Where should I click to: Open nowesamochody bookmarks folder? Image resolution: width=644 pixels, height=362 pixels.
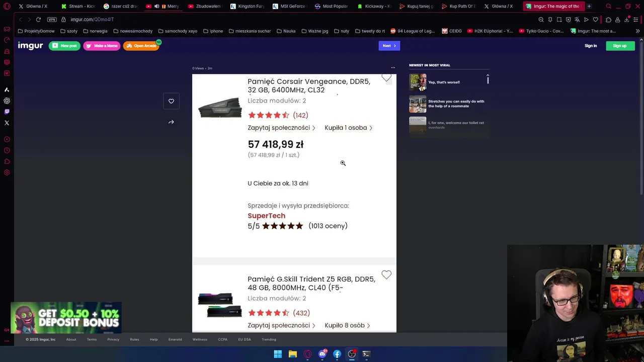click(x=133, y=31)
